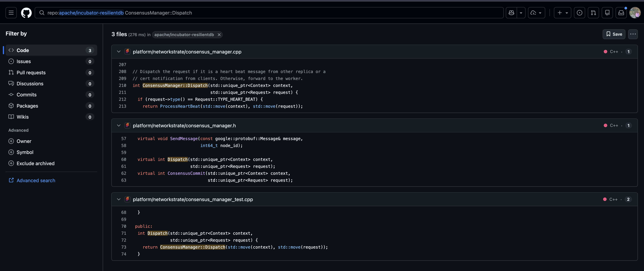Select the Discussions filter

[51, 83]
